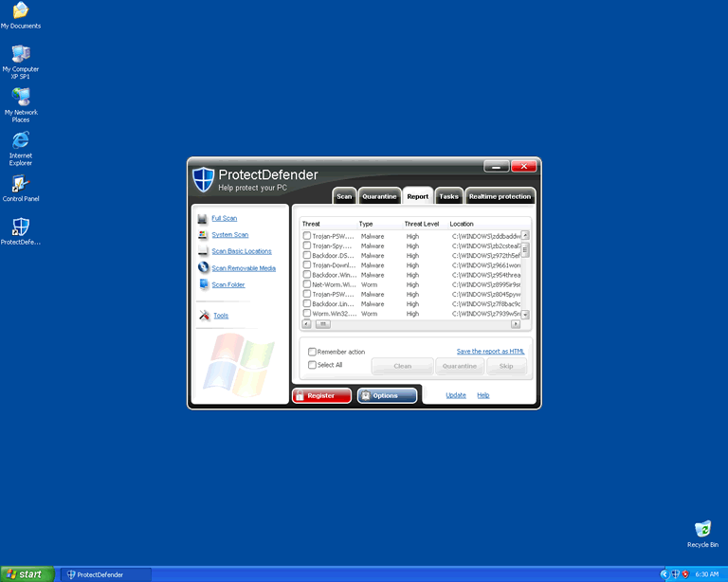Click the Scan Folder icon
728x582 pixels.
pos(203,284)
